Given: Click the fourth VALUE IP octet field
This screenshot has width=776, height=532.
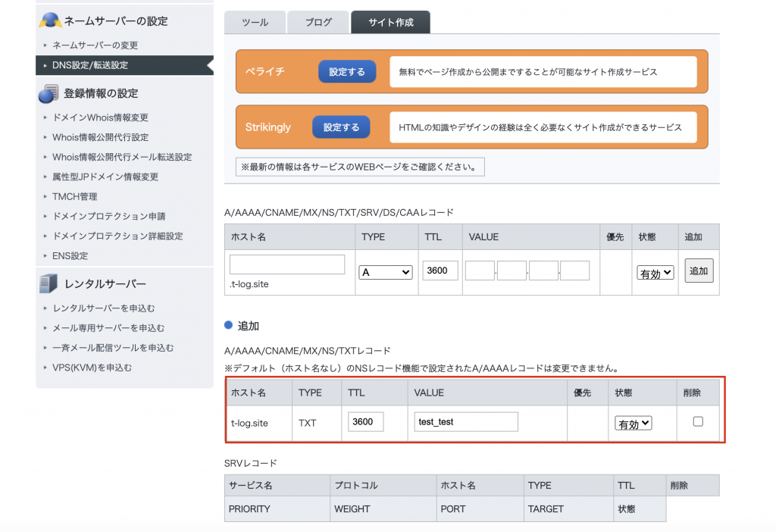Looking at the screenshot, I should pos(575,271).
